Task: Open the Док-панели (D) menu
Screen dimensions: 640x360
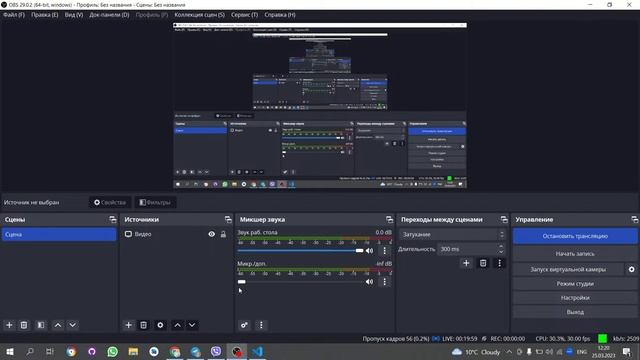Action: click(x=109, y=15)
